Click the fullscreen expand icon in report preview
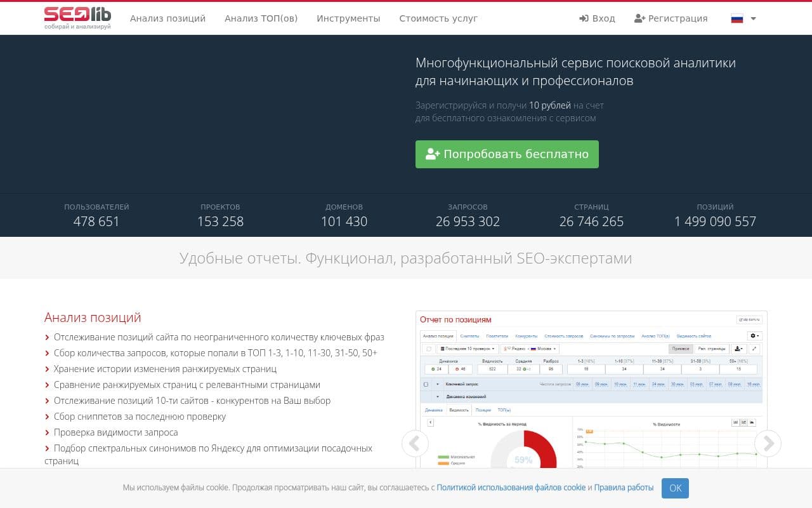Viewport: 812px width, 508px height. pos(754,349)
